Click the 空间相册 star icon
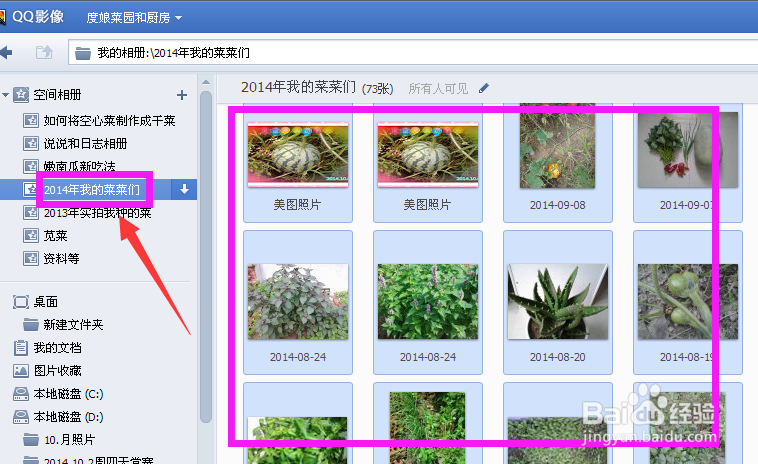Viewport: 758px width, 464px height. pyautogui.click(x=21, y=95)
